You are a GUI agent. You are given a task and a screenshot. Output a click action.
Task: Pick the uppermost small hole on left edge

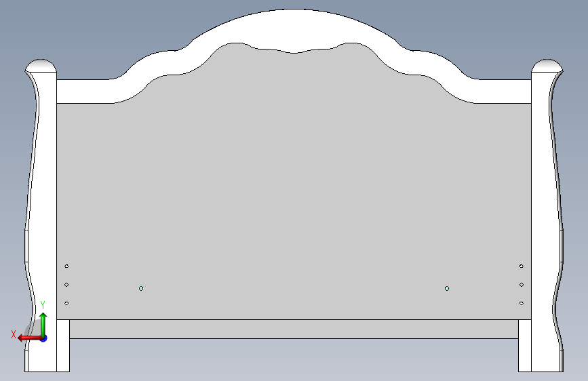pyautogui.click(x=66, y=266)
